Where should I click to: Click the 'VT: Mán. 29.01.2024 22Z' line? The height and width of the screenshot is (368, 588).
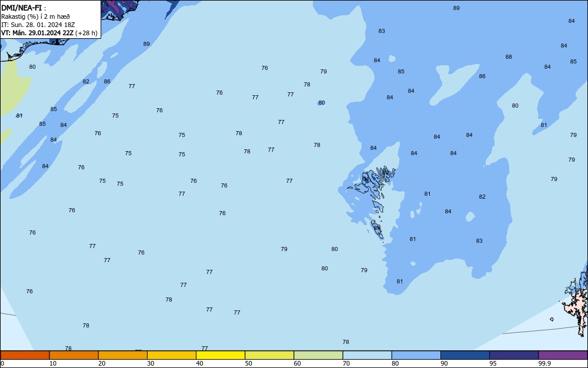[37, 33]
